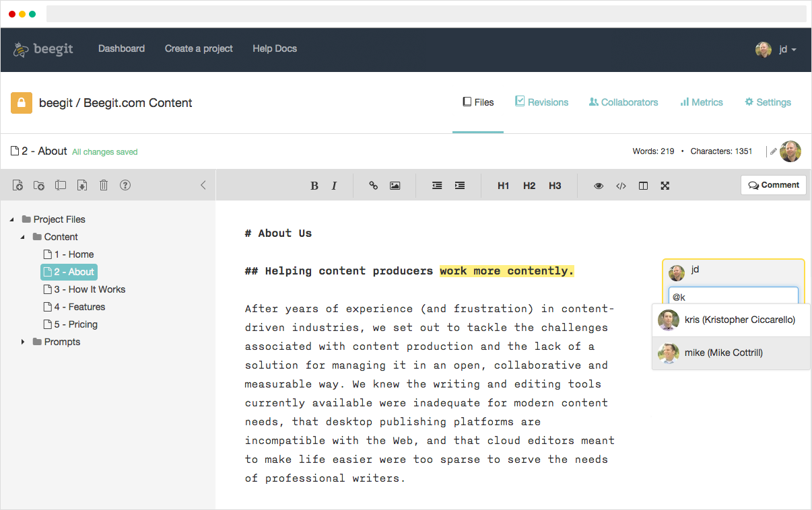812x510 pixels.
Task: Click the import file icon
Action: pos(82,185)
